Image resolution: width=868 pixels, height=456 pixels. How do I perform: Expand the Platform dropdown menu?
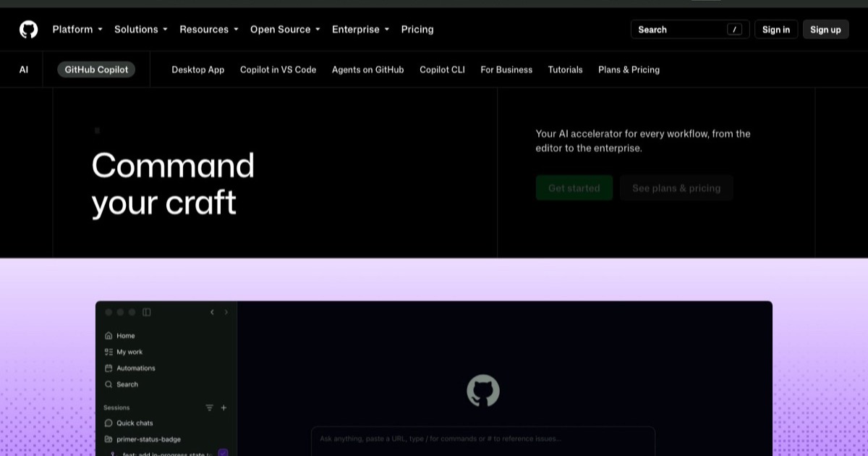click(77, 30)
